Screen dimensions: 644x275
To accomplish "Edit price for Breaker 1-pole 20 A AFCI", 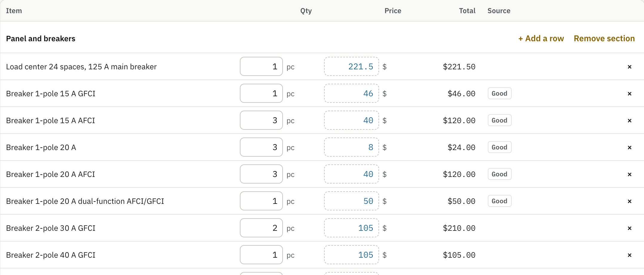I will tap(352, 174).
